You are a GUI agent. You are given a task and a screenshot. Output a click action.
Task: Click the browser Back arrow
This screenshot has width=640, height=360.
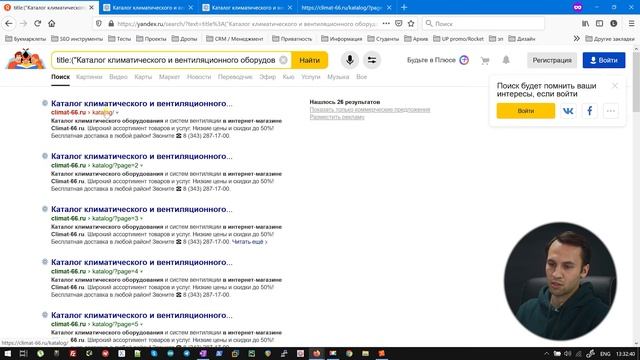pyautogui.click(x=9, y=24)
